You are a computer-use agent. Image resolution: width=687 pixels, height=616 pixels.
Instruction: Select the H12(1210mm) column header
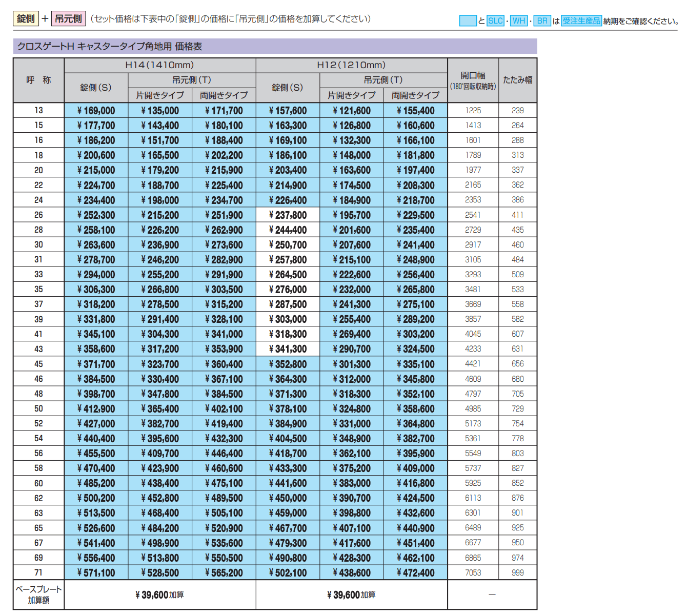[x=351, y=65]
